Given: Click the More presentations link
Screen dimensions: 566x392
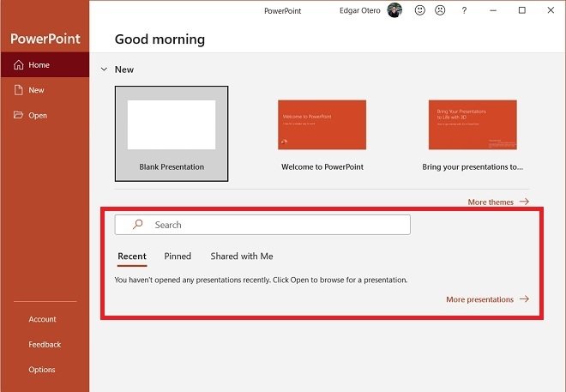Looking at the screenshot, I should (x=479, y=299).
